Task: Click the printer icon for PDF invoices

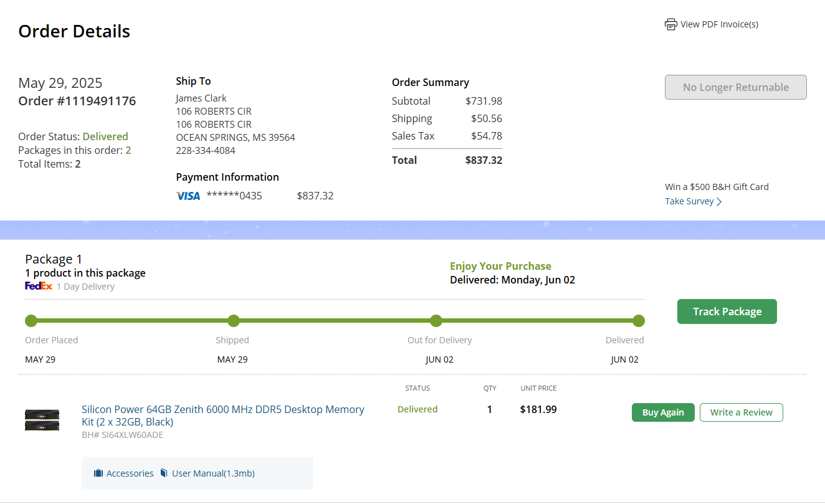Action: click(x=670, y=24)
